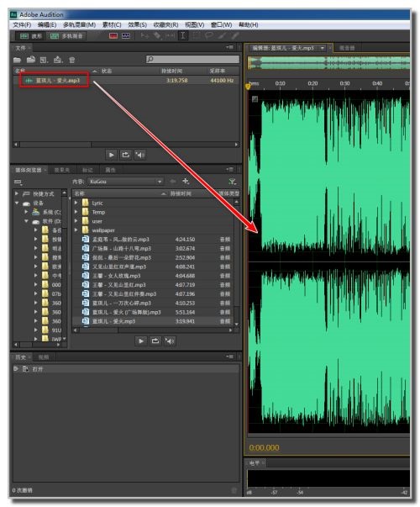Open the 编辑(E) menu
Image resolution: width=420 pixels, height=507 pixels.
(47, 24)
